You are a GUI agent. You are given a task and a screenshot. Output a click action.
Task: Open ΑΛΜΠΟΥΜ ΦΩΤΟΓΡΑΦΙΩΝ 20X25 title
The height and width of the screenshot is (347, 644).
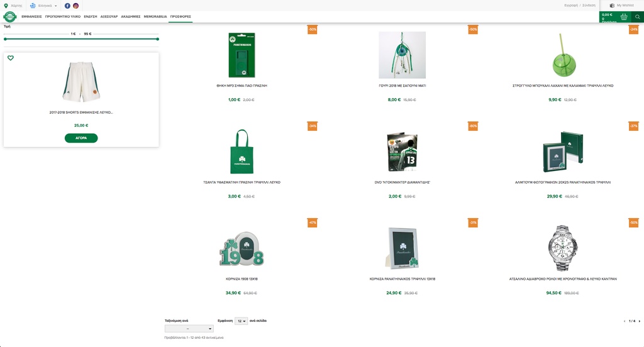(x=563, y=182)
